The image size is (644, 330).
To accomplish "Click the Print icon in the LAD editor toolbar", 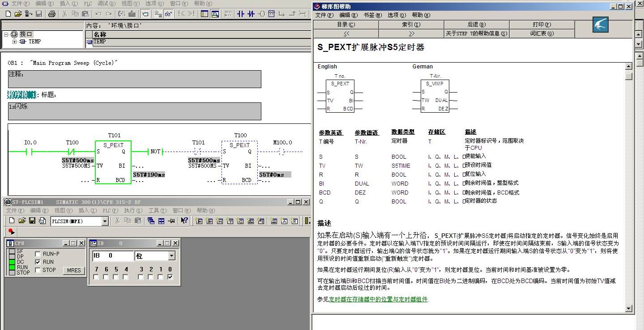I will pyautogui.click(x=51, y=14).
